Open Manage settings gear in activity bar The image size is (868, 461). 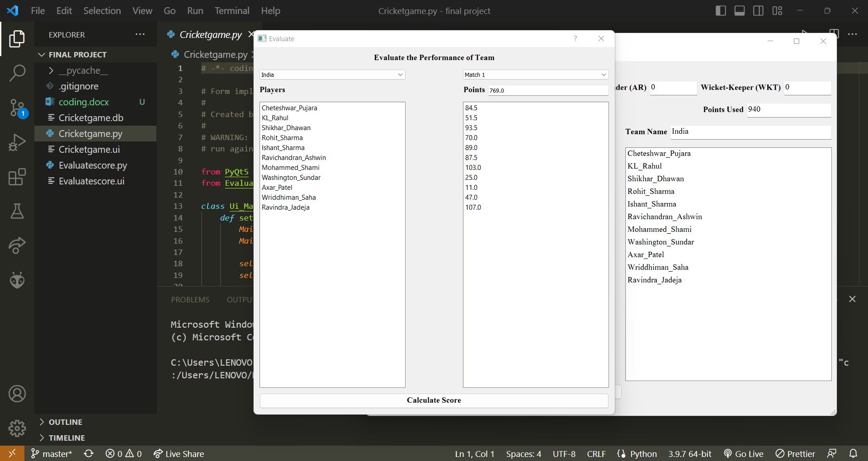(x=17, y=428)
